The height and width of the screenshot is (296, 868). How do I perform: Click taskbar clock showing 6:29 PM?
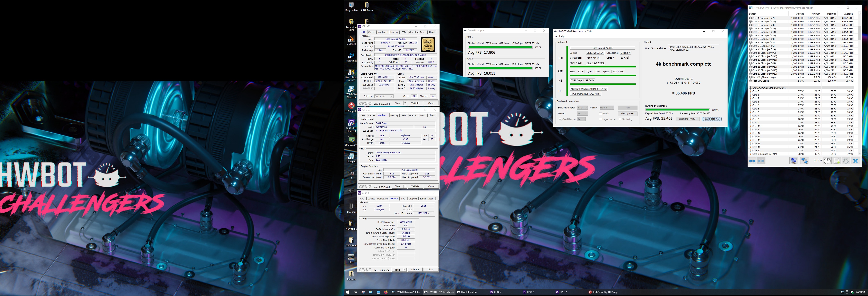tap(860, 292)
